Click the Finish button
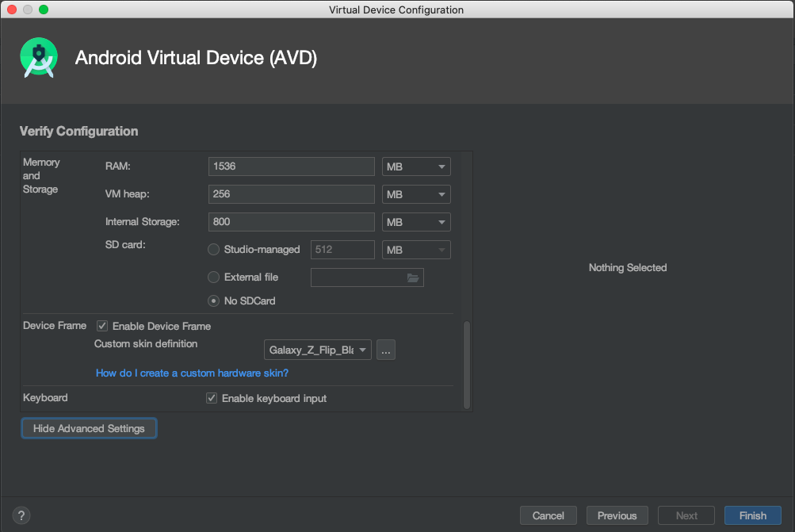 (x=752, y=515)
